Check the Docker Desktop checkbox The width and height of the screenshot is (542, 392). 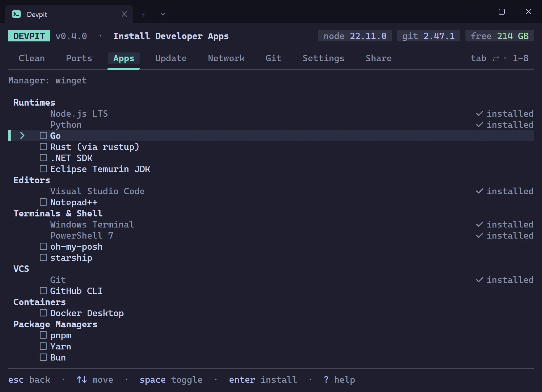43,313
